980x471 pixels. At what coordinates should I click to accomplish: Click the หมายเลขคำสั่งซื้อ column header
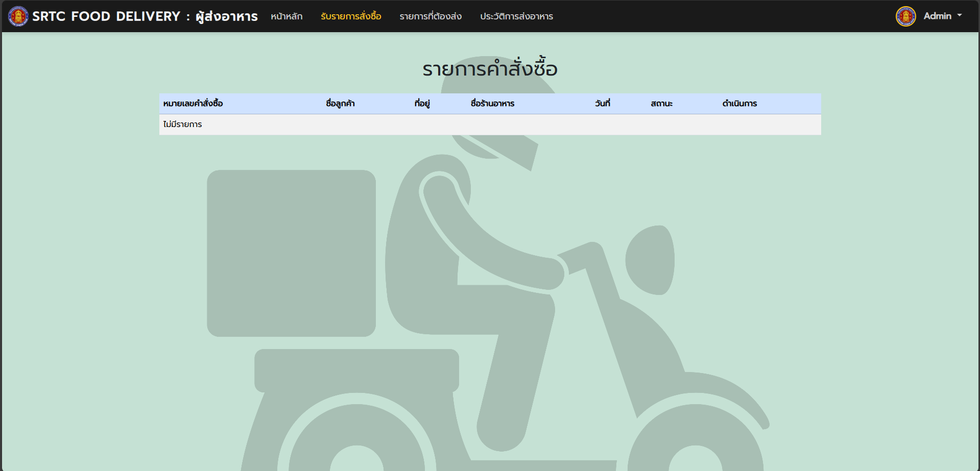click(193, 104)
